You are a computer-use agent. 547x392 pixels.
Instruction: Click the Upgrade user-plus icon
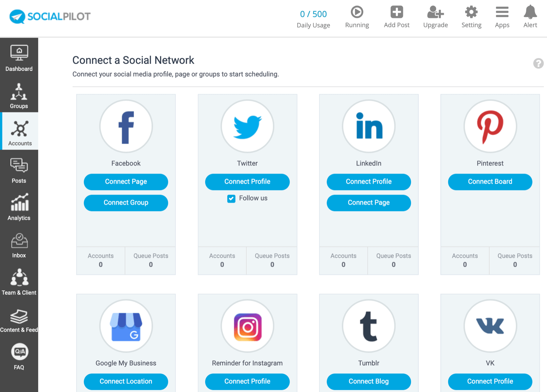tap(435, 12)
